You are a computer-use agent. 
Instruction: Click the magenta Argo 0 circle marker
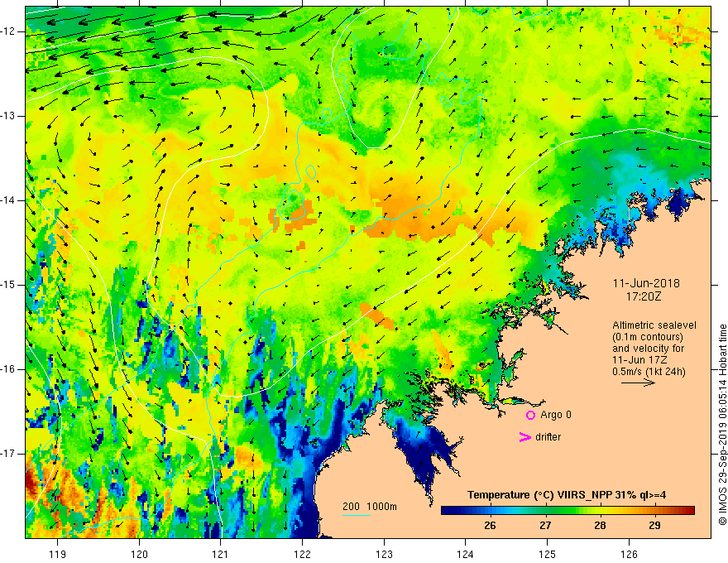[x=530, y=416]
